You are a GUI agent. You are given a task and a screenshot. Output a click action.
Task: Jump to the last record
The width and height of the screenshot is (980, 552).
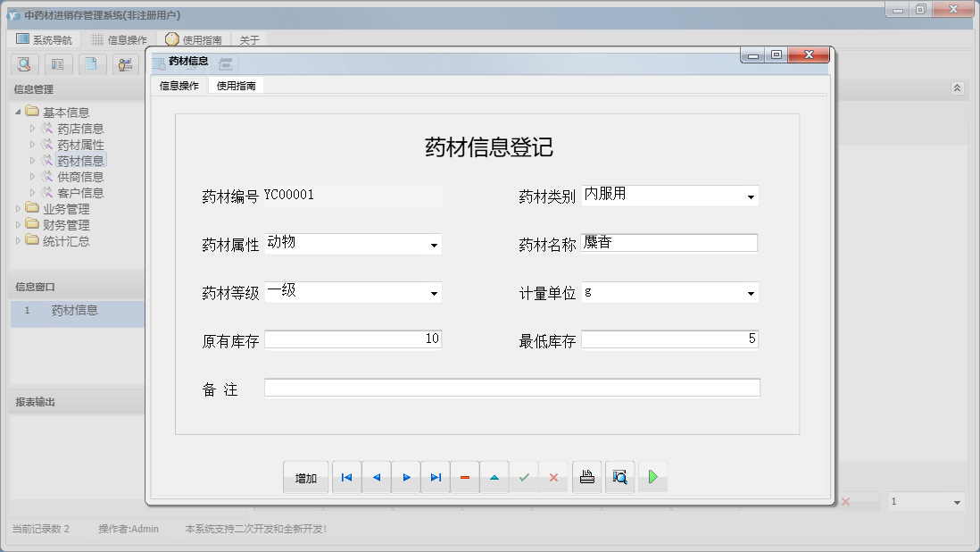pyautogui.click(x=436, y=477)
